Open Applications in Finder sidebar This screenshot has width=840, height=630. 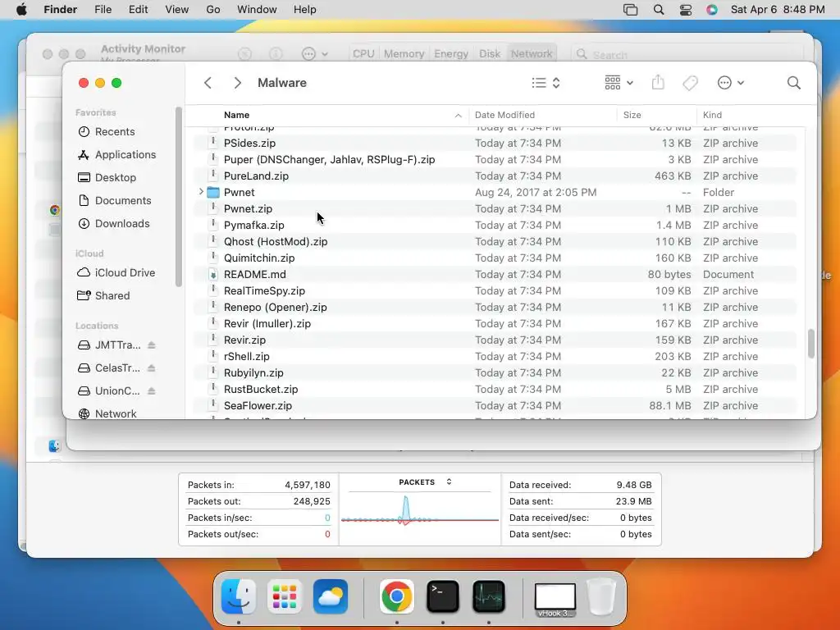(x=116, y=155)
